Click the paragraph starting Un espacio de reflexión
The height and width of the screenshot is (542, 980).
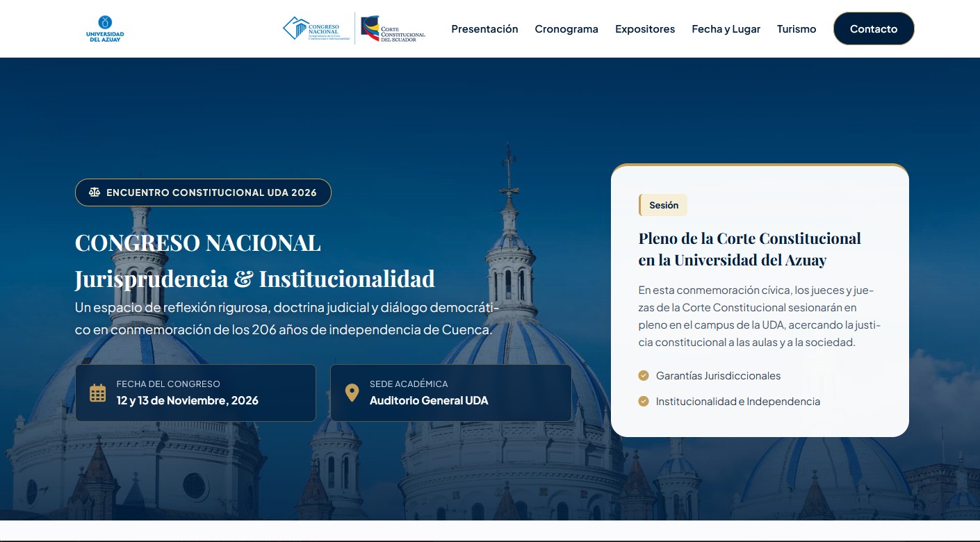[x=287, y=318]
